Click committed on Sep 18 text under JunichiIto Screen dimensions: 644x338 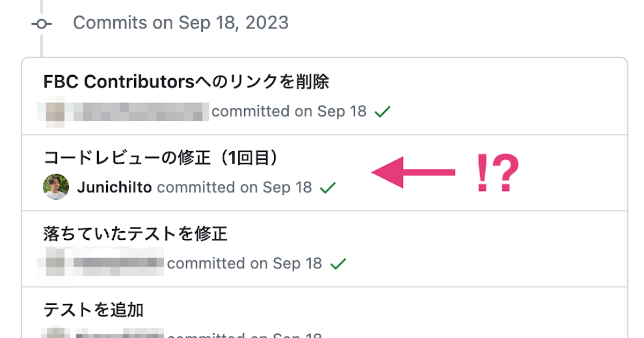pyautogui.click(x=233, y=187)
